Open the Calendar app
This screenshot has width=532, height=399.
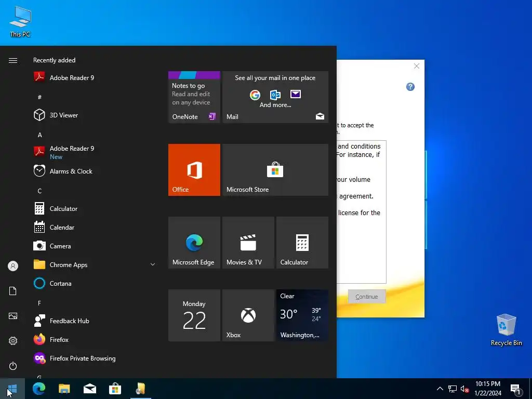(95, 227)
